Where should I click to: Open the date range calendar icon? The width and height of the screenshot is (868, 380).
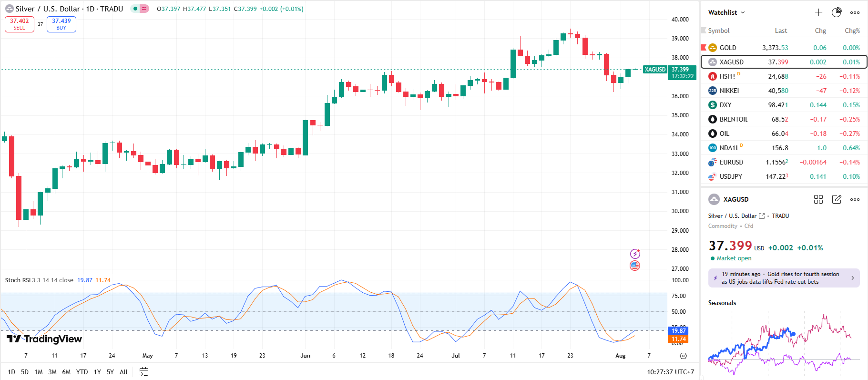(x=143, y=372)
